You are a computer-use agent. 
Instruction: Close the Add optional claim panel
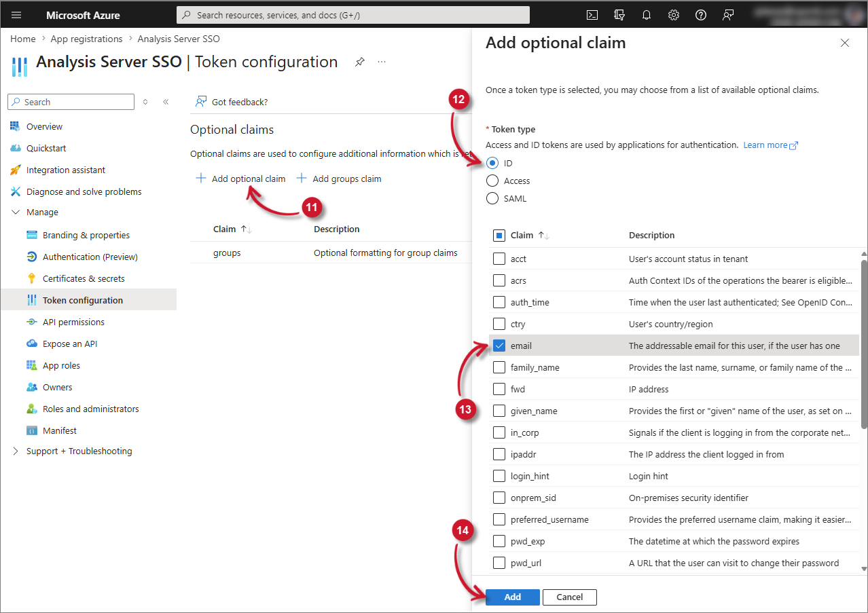tap(845, 43)
